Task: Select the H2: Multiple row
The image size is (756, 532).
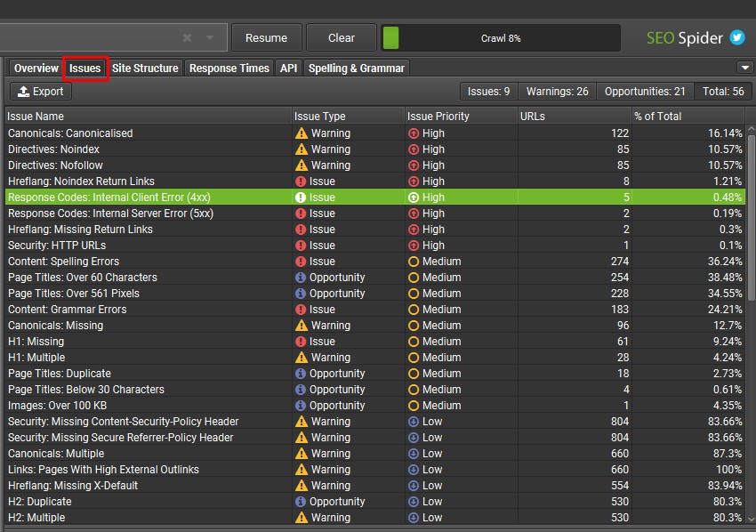Action: (x=375, y=518)
